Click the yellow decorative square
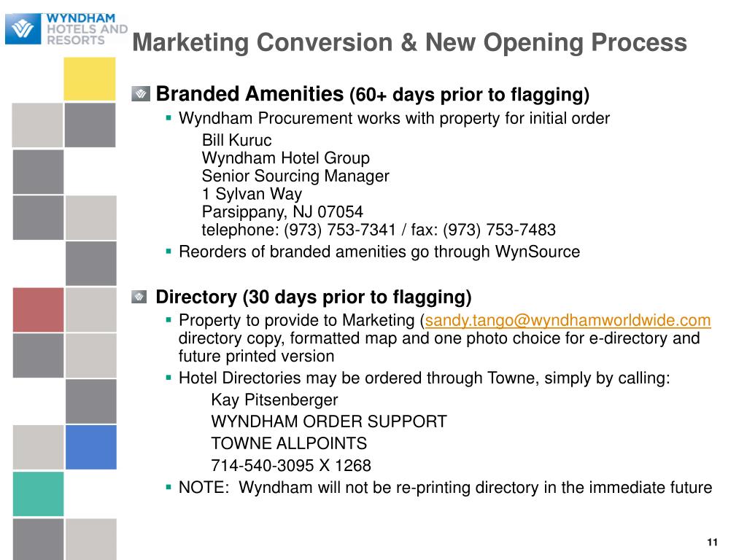 tap(90, 79)
